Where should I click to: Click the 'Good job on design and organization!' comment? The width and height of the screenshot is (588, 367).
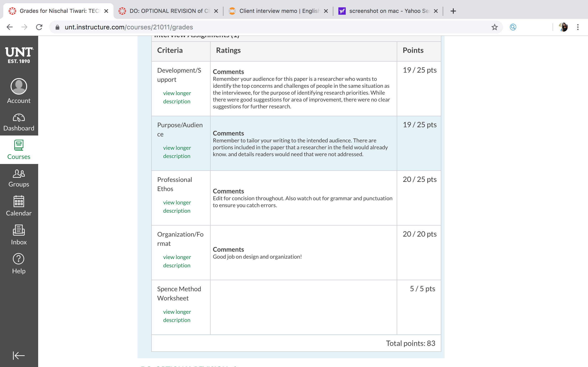pos(257,257)
